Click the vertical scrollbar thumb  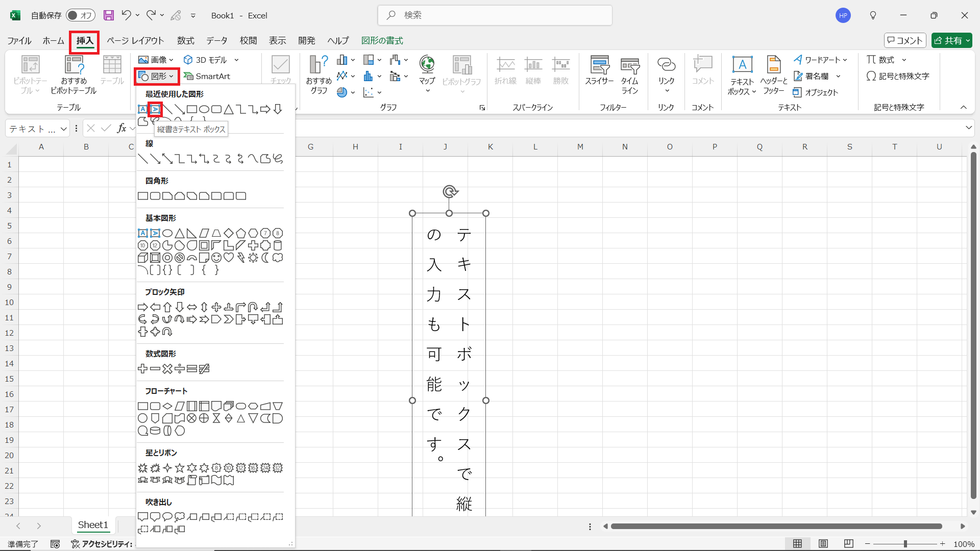pyautogui.click(x=973, y=325)
